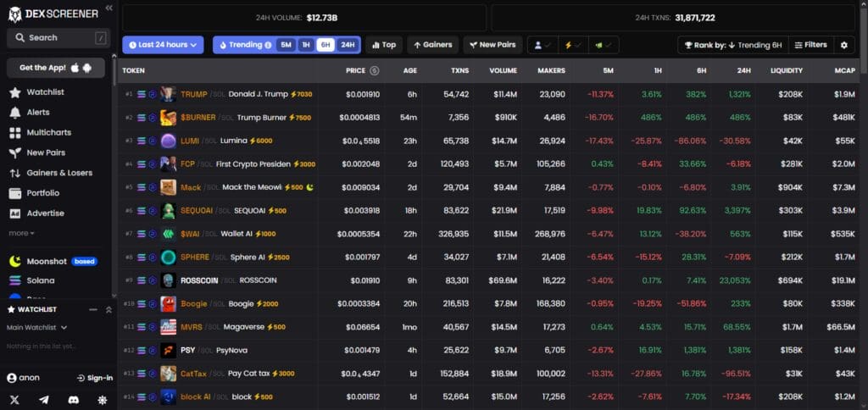
Task: Select 24H trending interval
Action: 348,46
